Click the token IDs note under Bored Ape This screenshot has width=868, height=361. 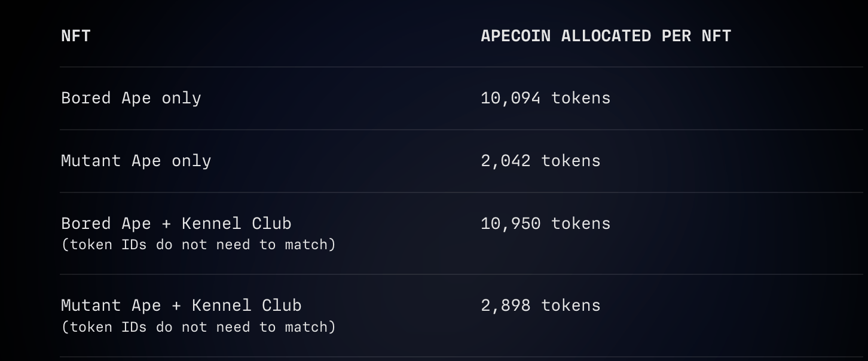pos(198,244)
